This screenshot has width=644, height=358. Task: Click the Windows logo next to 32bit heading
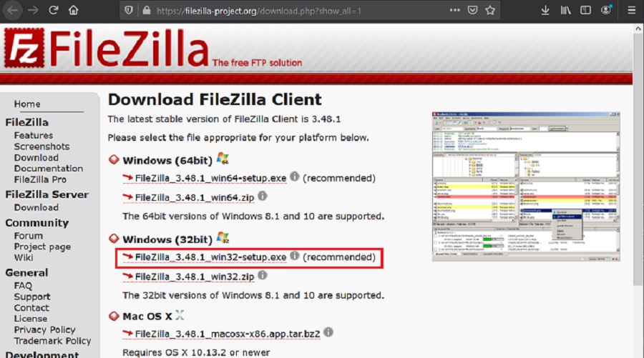tap(223, 237)
